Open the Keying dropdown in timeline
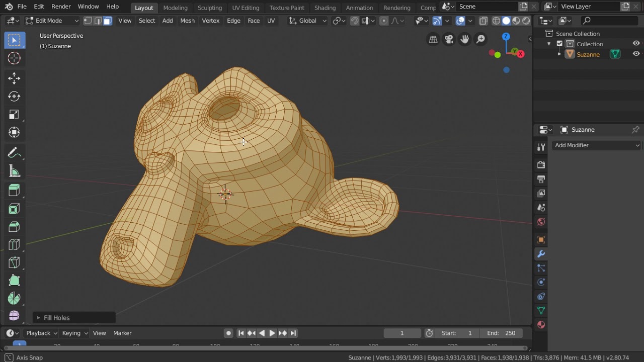The height and width of the screenshot is (362, 644). [75, 333]
